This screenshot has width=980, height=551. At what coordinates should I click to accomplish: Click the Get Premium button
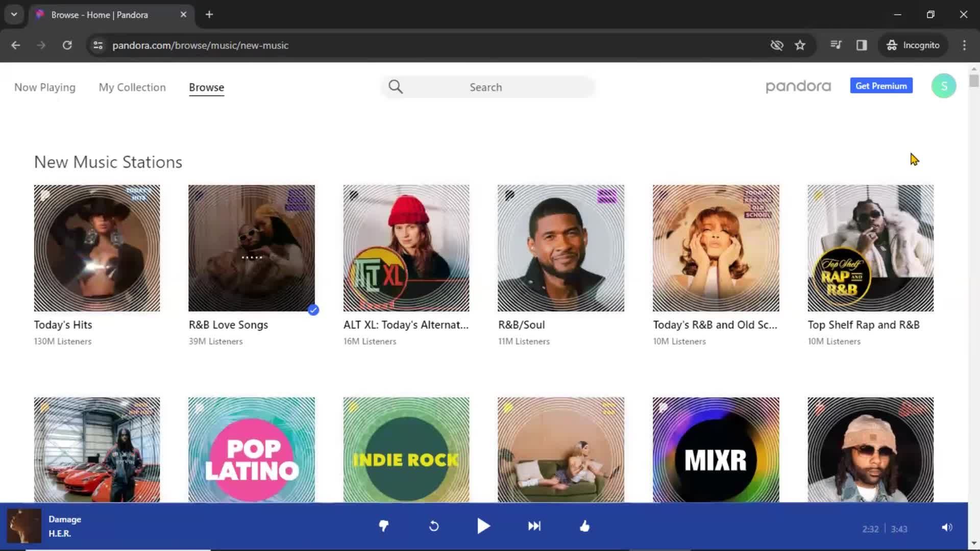881,86
